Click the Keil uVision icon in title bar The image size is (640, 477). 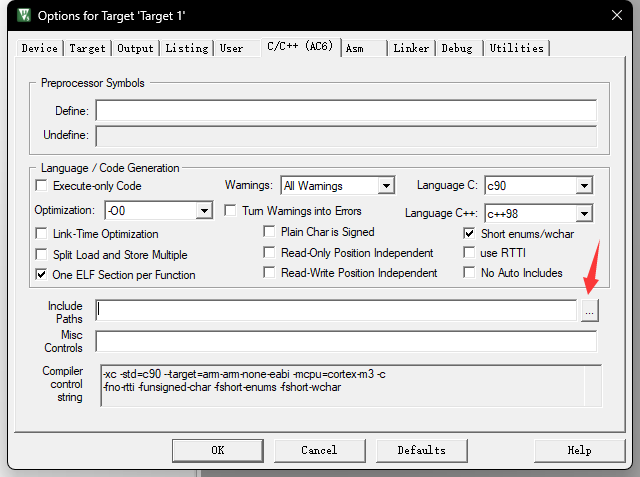pos(24,16)
